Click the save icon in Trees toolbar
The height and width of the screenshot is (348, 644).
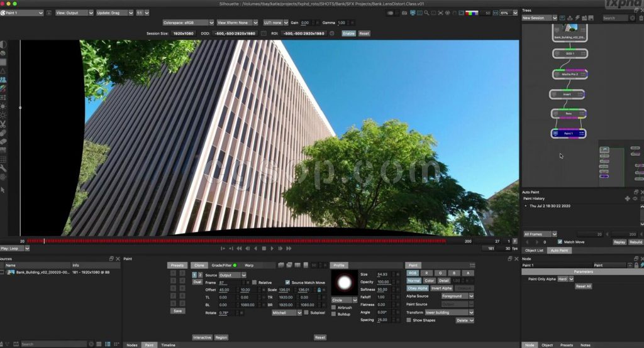[591, 18]
